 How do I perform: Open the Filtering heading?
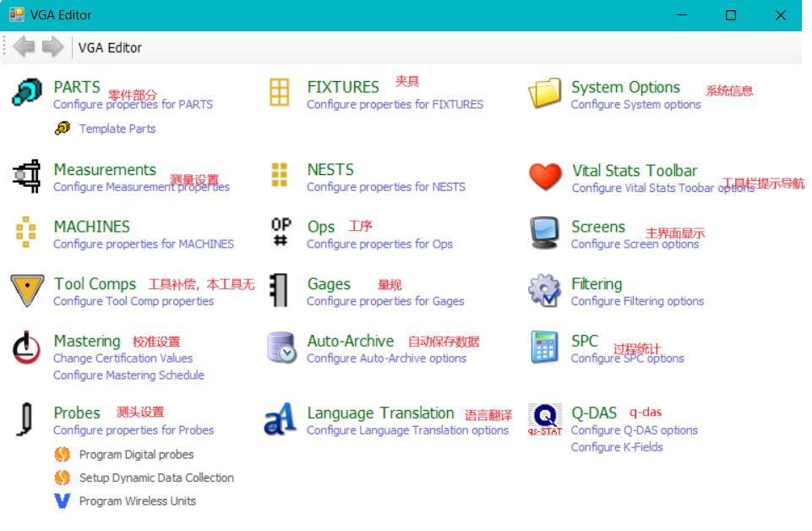click(597, 284)
